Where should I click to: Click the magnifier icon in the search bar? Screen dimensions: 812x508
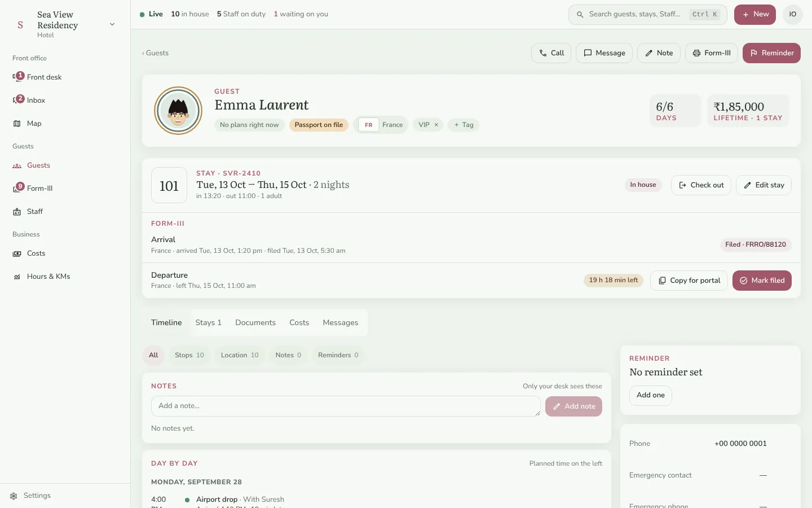(x=580, y=15)
